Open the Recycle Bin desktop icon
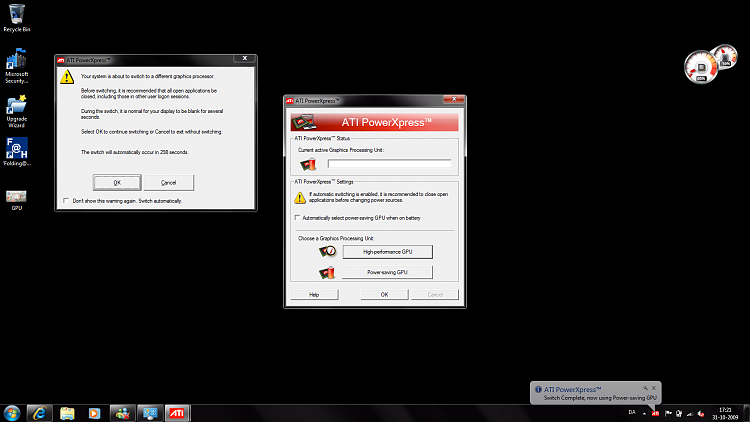750x422 pixels. (17, 18)
